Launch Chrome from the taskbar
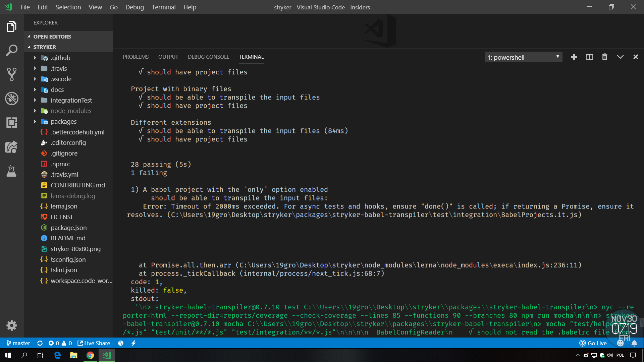The width and height of the screenshot is (644, 362). click(x=90, y=355)
